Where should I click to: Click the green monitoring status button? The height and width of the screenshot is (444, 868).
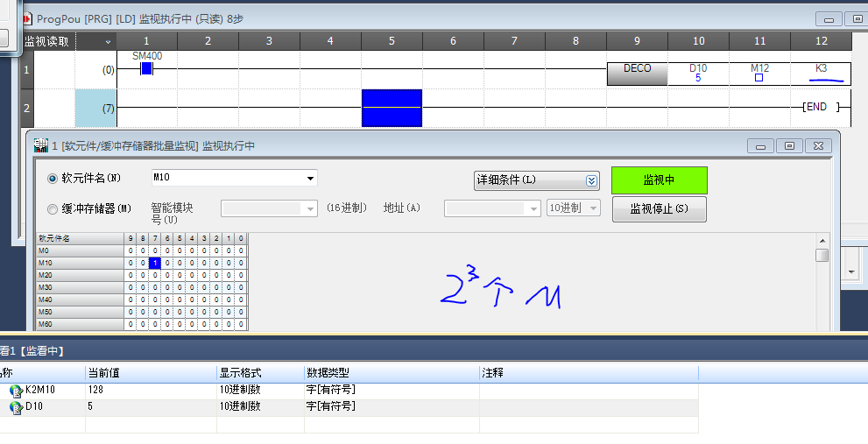click(659, 180)
